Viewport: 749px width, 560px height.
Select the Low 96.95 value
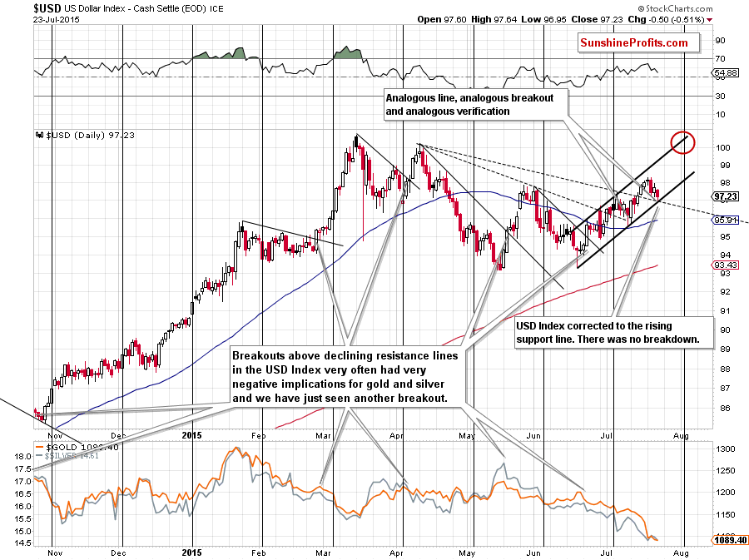pos(544,20)
